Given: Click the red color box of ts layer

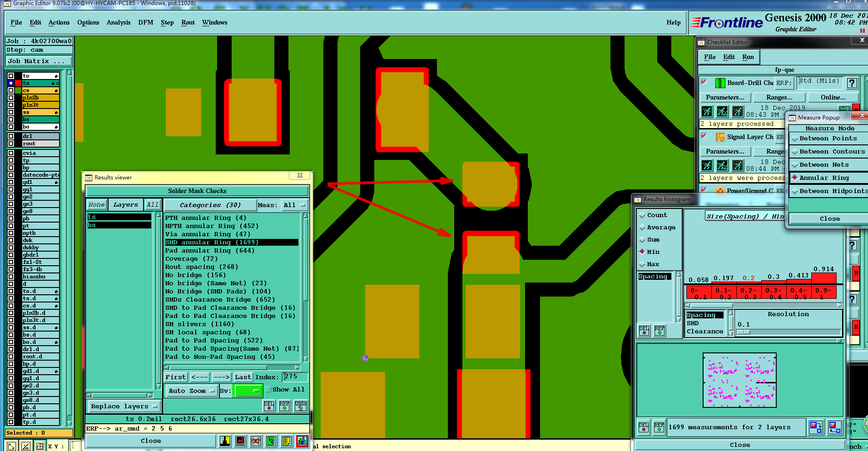Looking at the screenshot, I should [x=19, y=83].
